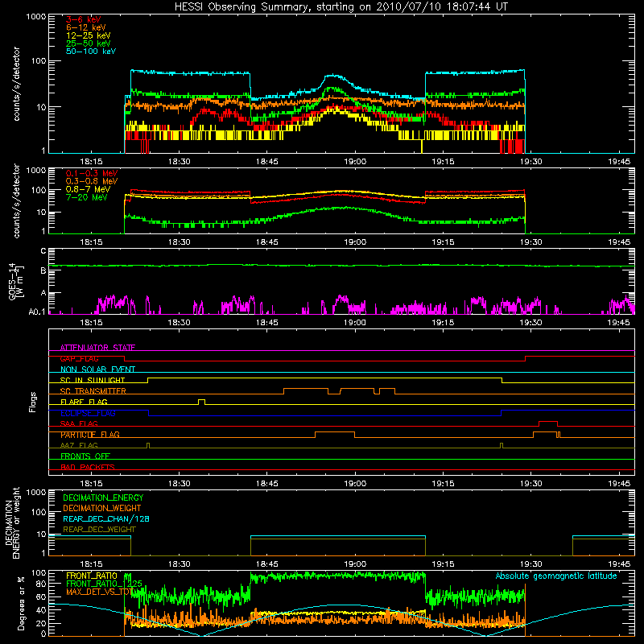Click the green 7-20 MeV curve peak
The width and height of the screenshot is (644, 644).
[x=345, y=208]
